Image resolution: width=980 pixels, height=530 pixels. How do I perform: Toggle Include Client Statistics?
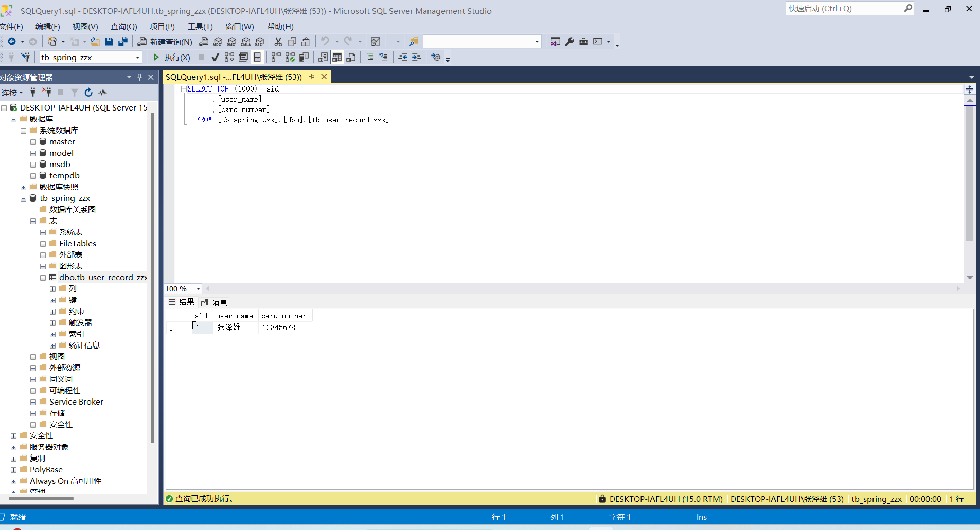pyautogui.click(x=304, y=57)
